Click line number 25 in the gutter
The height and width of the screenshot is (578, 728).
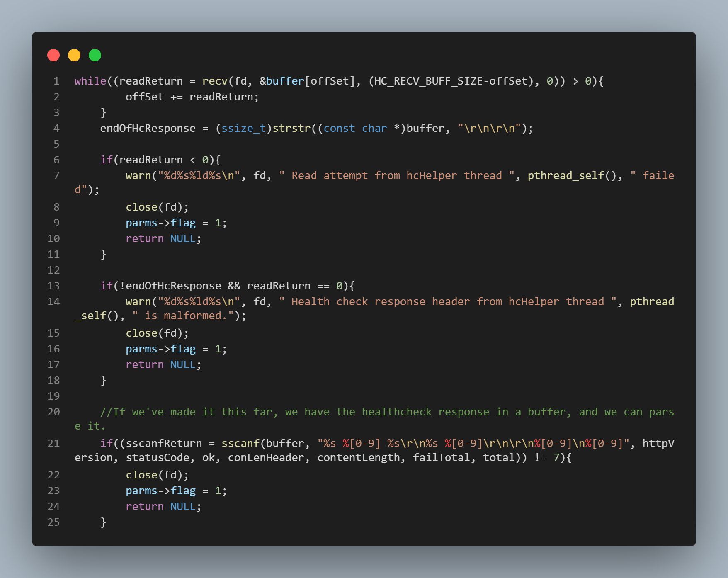[53, 522]
